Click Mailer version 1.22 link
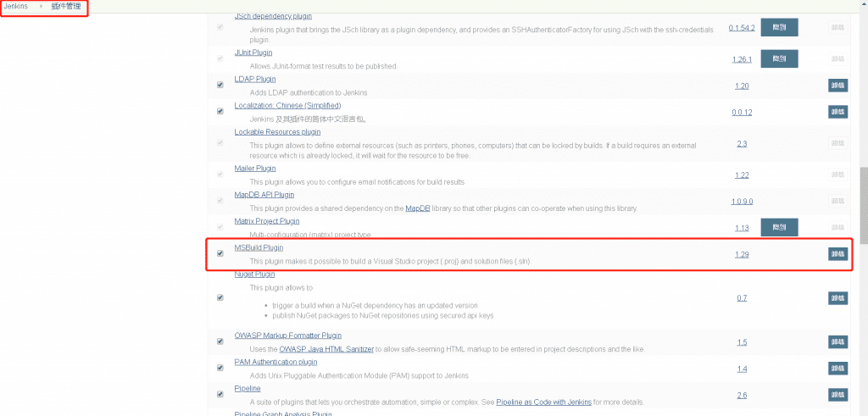The image size is (868, 416). tap(742, 175)
